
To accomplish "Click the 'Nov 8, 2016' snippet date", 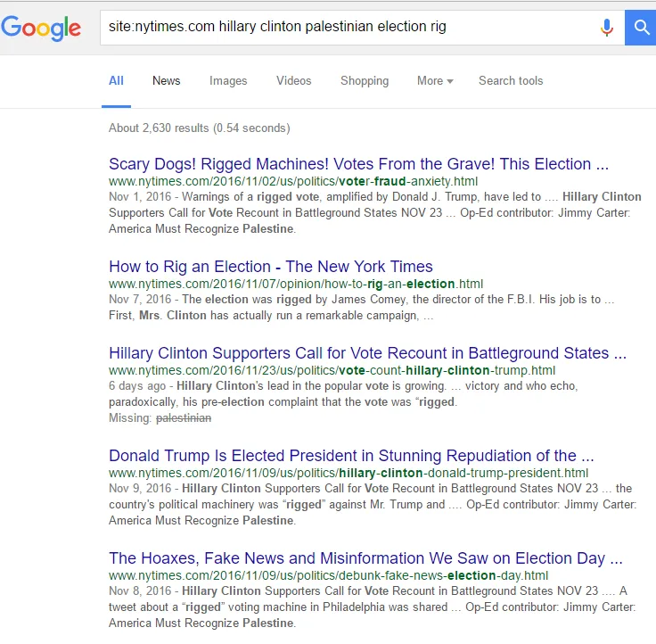I will coord(140,591).
